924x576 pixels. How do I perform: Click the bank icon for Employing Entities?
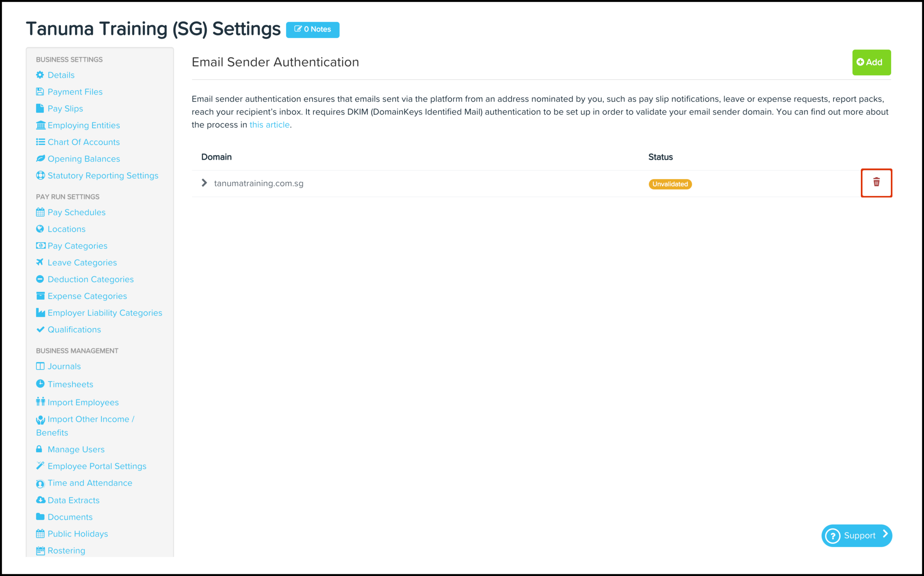(x=40, y=125)
